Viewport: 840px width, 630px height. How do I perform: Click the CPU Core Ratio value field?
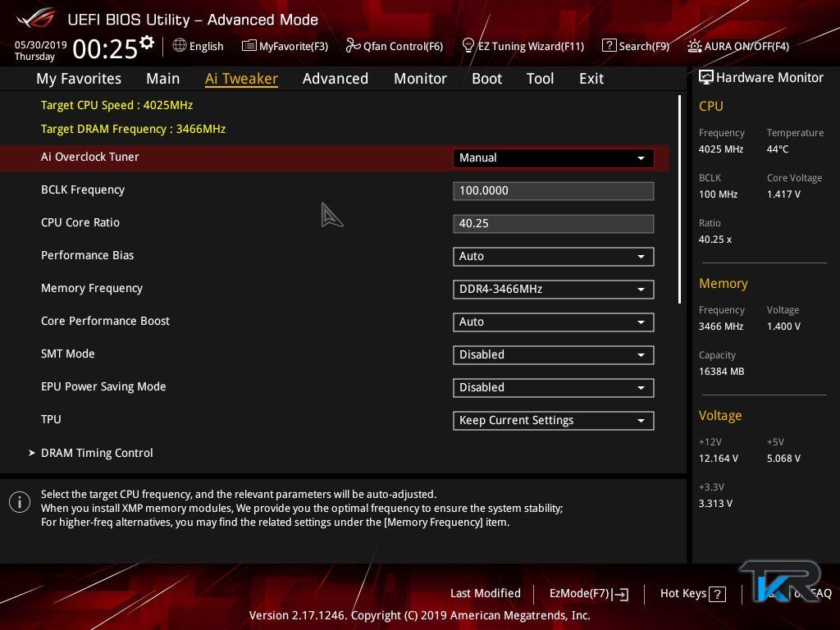pyautogui.click(x=554, y=223)
